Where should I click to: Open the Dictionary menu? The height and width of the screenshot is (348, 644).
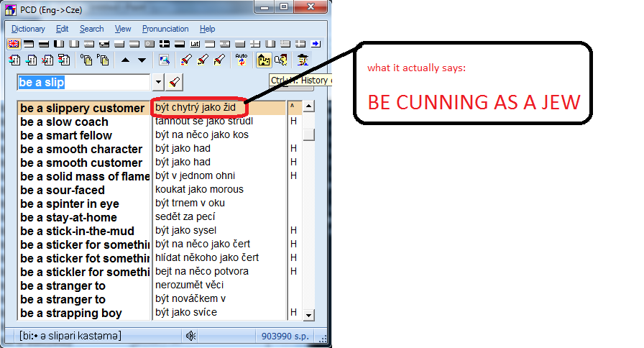click(28, 29)
